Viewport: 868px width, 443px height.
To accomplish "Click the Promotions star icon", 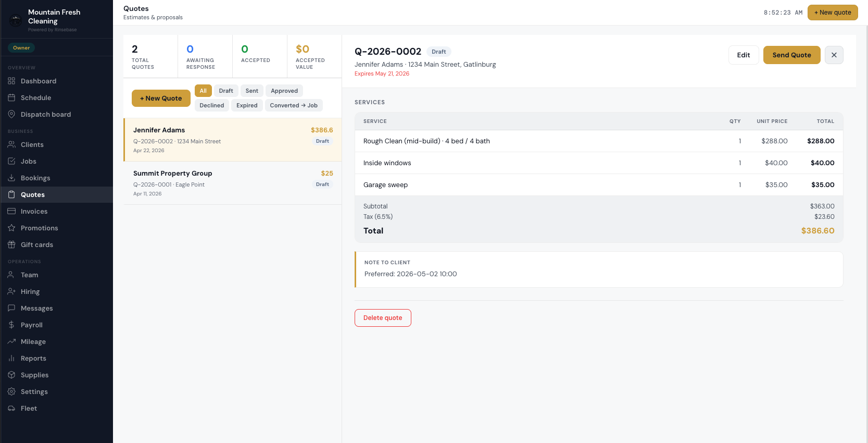I will click(x=11, y=228).
